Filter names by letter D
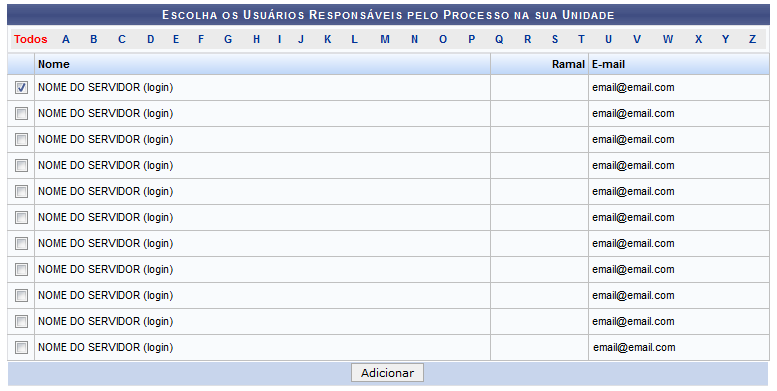Screen dimensions: 777x391 (x=150, y=39)
